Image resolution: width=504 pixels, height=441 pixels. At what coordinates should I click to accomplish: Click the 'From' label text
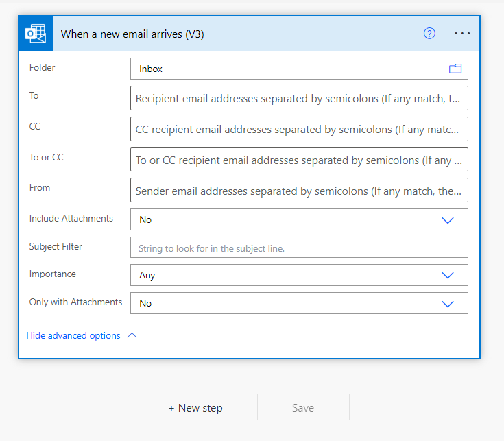pyautogui.click(x=40, y=187)
